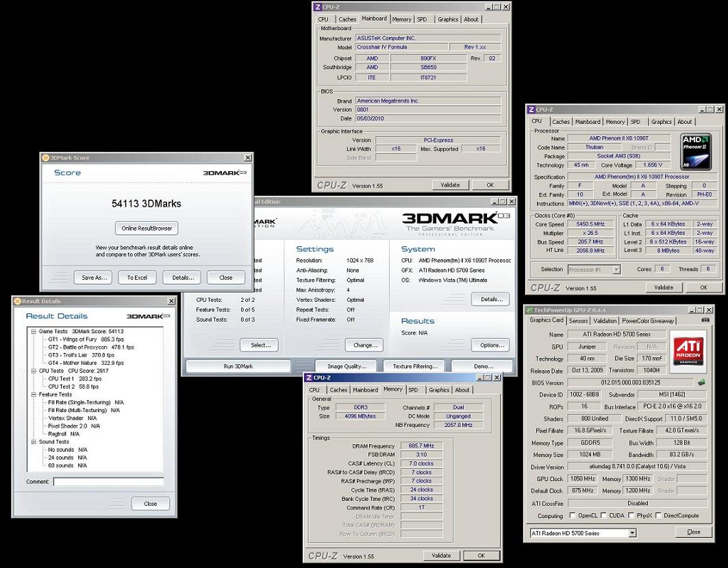Click the GPU-Z screenshot camera icon
Viewport: 728px width, 568px height.
pos(705,320)
